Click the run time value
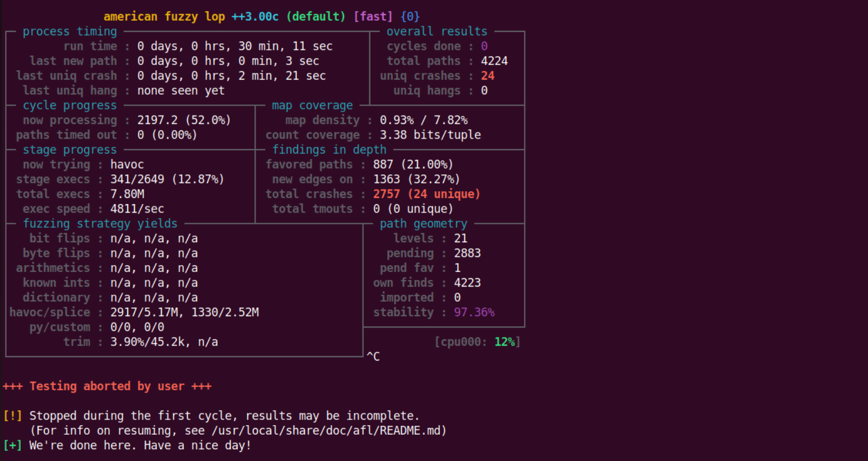 point(234,46)
